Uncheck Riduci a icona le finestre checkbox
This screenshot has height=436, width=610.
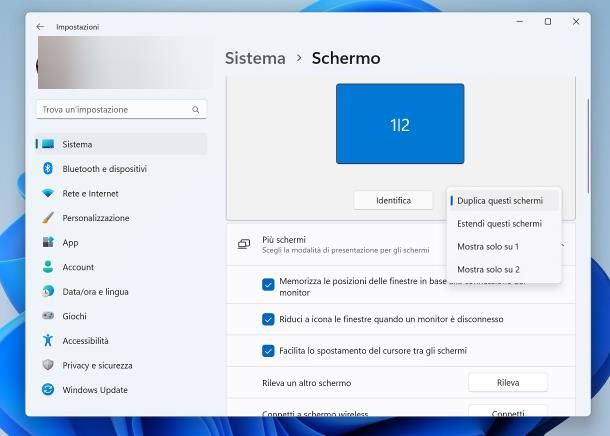(268, 319)
